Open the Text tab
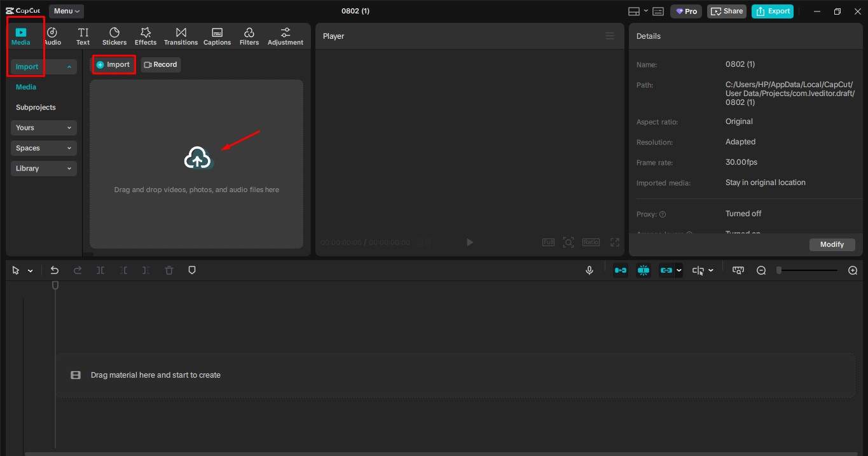The image size is (868, 456). point(83,36)
